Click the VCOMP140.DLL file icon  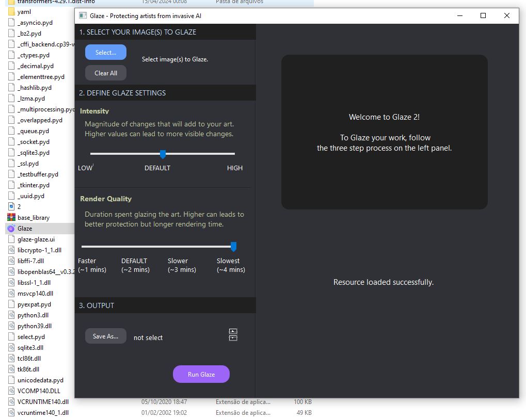click(11, 391)
